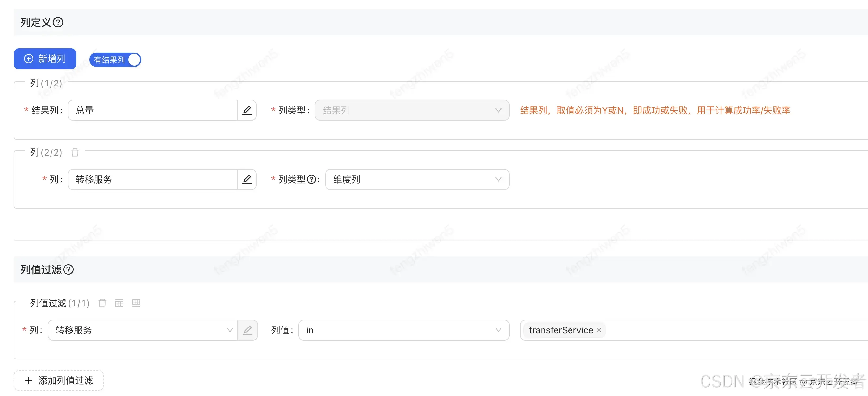
Task: Click help icon next to 列值过滤 heading
Action: 68,269
